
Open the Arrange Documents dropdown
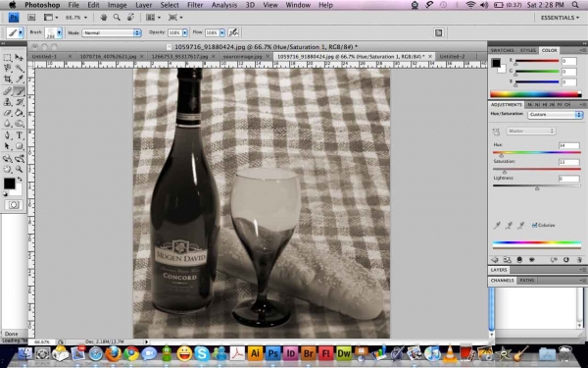pos(153,18)
